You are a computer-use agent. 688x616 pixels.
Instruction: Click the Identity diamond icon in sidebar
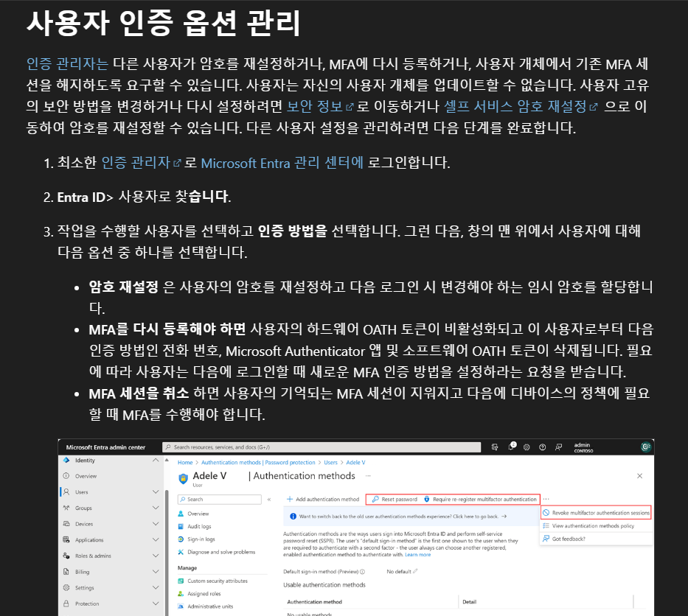pyautogui.click(x=66, y=460)
